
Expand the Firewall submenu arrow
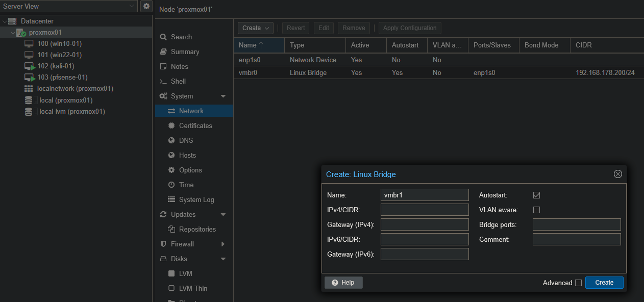(223, 244)
